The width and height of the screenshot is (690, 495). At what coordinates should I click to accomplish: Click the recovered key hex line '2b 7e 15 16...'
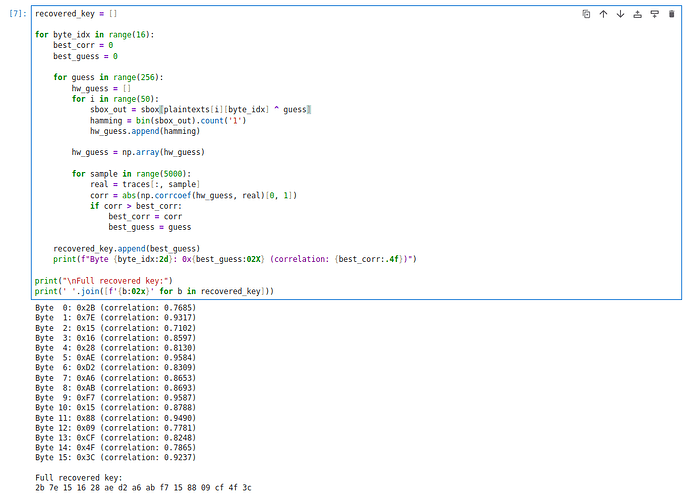tap(143, 488)
